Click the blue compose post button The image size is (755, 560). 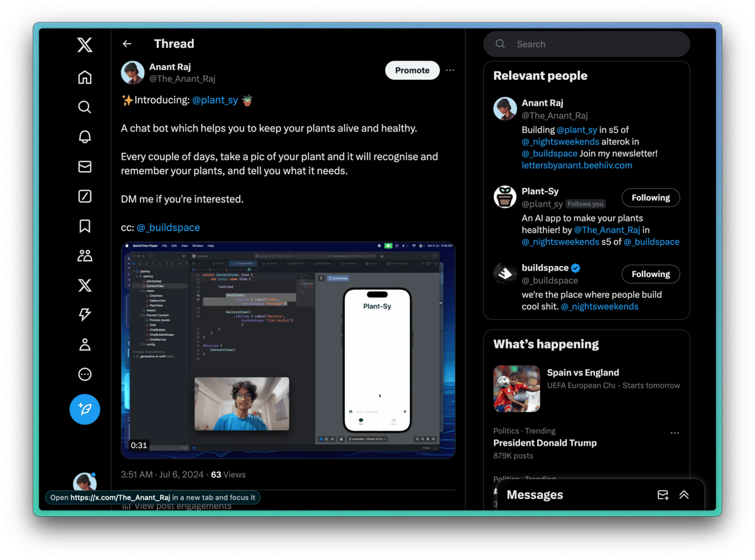(x=85, y=409)
